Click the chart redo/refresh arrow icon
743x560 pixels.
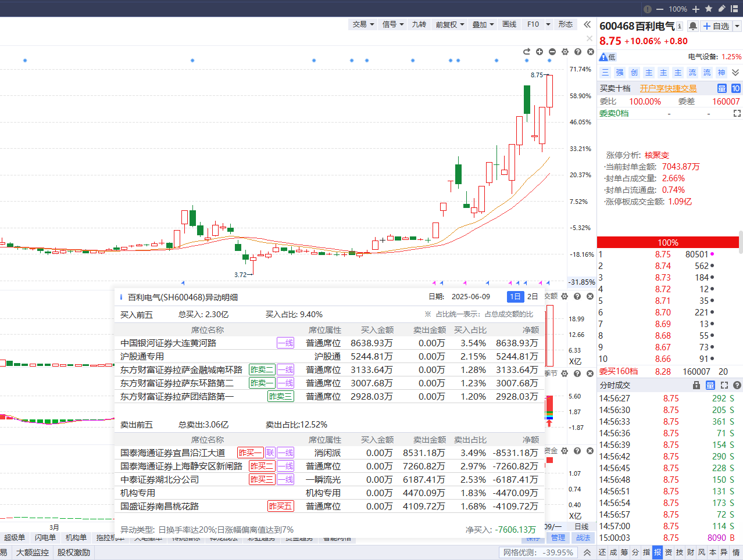click(527, 52)
